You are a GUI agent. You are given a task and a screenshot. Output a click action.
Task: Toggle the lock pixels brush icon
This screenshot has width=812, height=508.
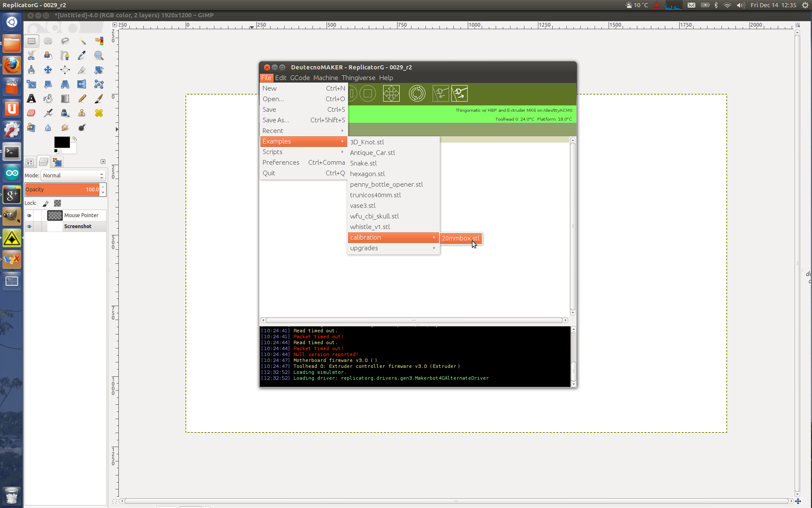click(x=46, y=203)
